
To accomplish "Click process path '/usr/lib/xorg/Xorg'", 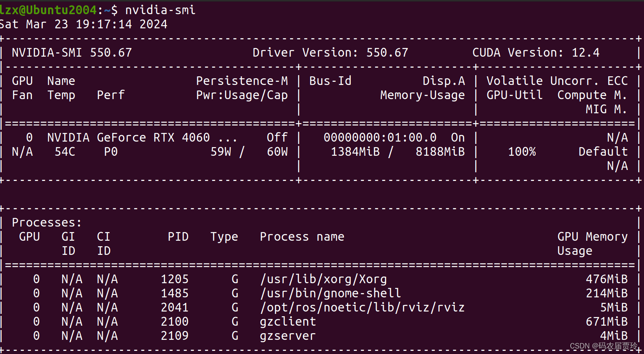I will click(323, 279).
